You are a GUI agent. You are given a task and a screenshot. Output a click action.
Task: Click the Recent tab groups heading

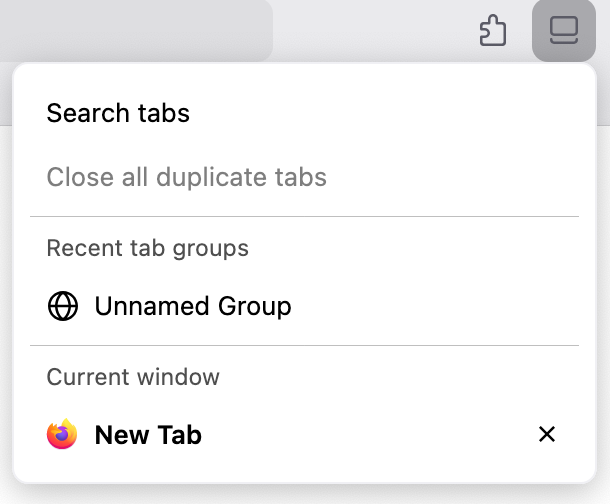coord(148,247)
